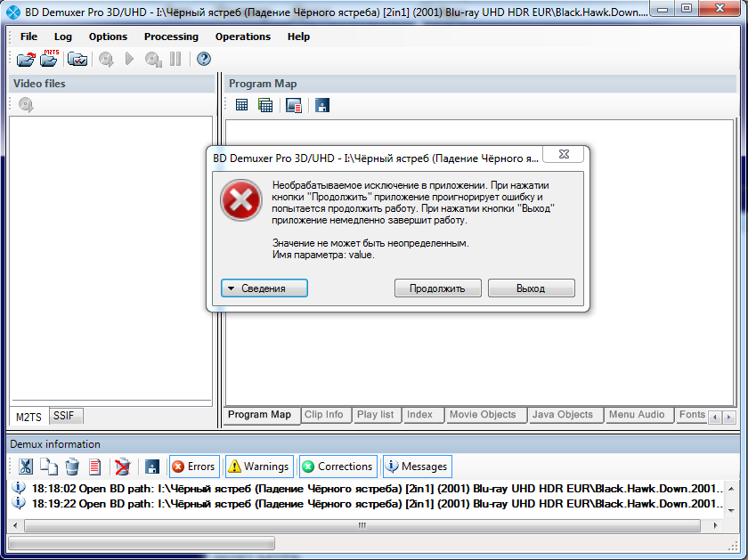Open the File menu
The height and width of the screenshot is (560, 748).
click(28, 37)
